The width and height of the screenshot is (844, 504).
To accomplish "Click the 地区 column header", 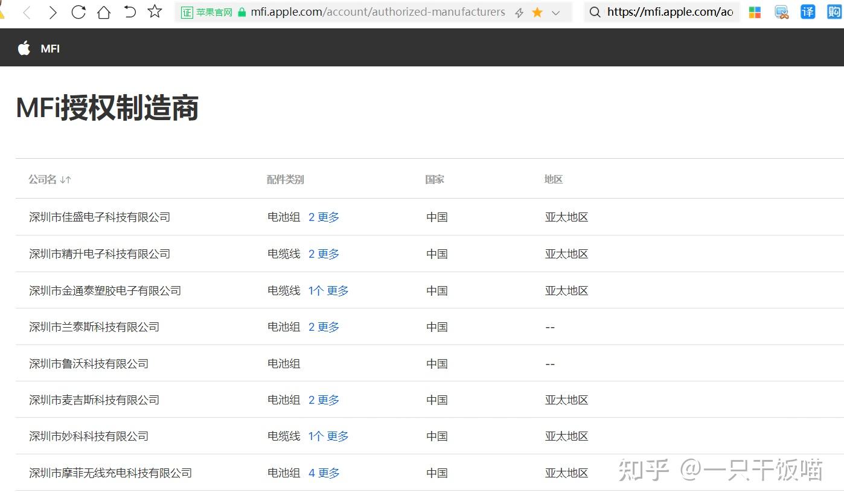I will [x=554, y=179].
